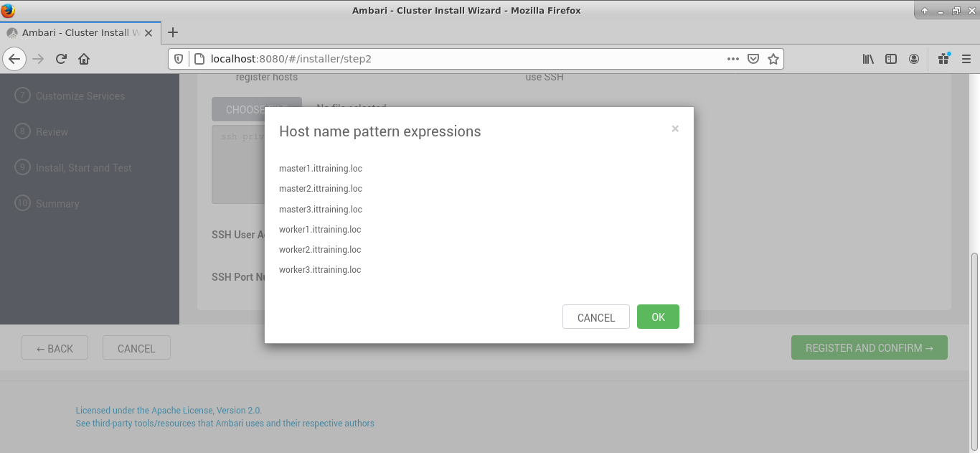Click the Firefox back arrow button
The width and height of the screenshot is (980, 453).
pyautogui.click(x=14, y=59)
